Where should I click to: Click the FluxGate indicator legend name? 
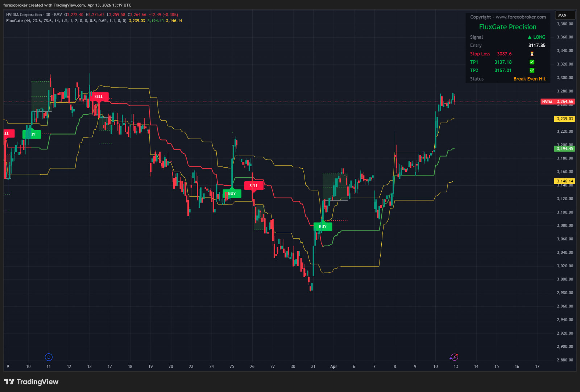point(14,21)
